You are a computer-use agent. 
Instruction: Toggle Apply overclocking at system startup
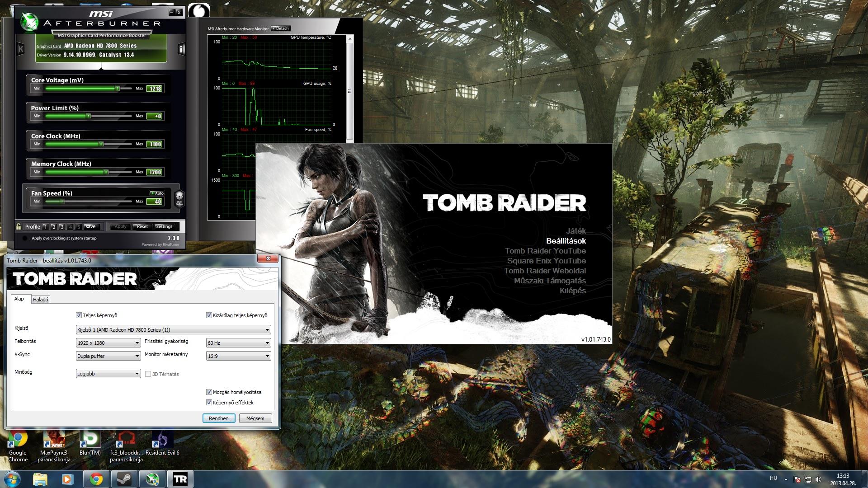(x=25, y=238)
